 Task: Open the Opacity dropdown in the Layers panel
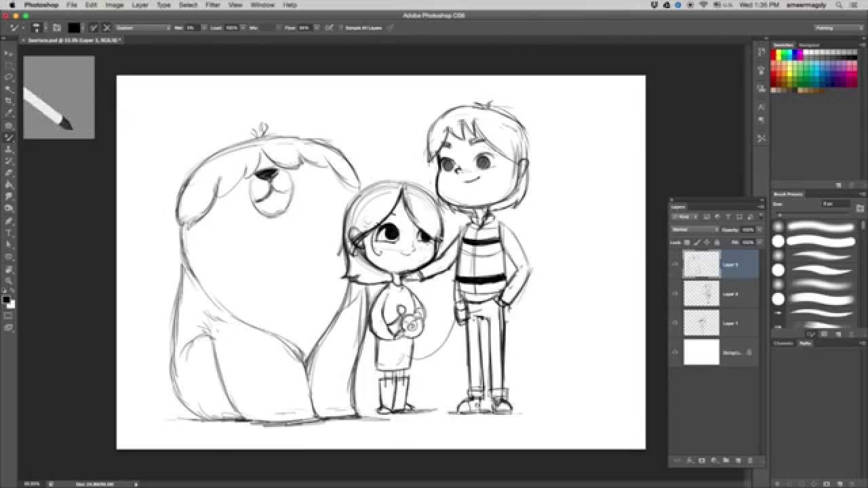pyautogui.click(x=750, y=229)
